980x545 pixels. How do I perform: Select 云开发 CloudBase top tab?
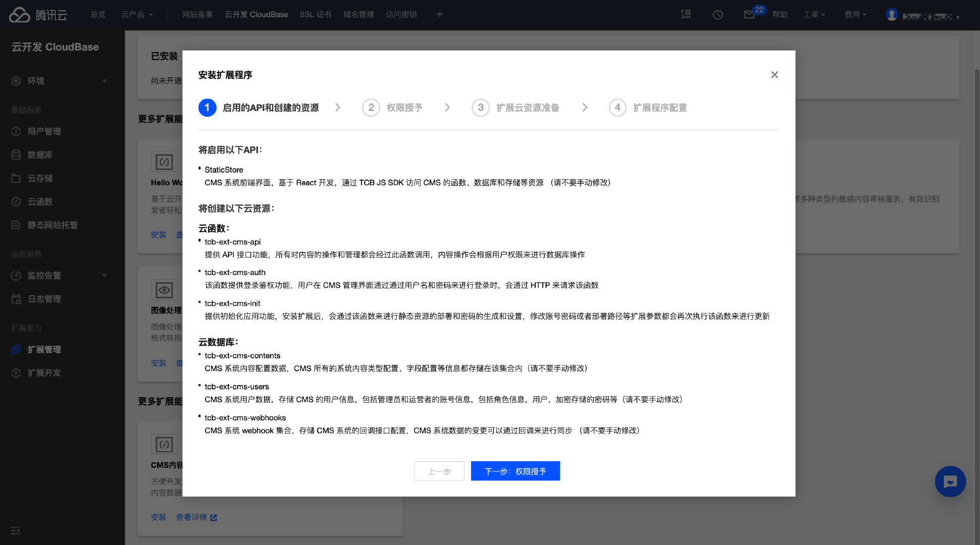(x=256, y=15)
